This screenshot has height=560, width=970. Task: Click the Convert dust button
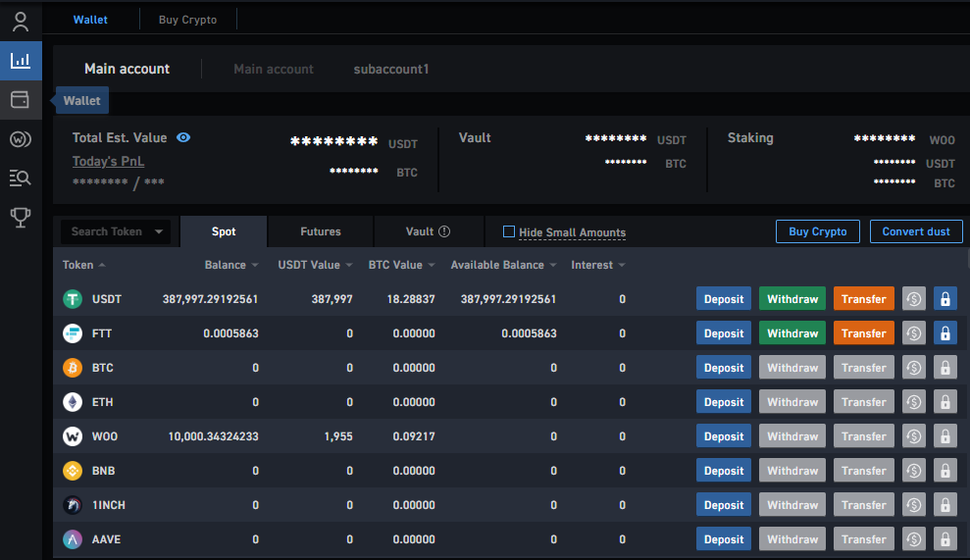point(916,231)
